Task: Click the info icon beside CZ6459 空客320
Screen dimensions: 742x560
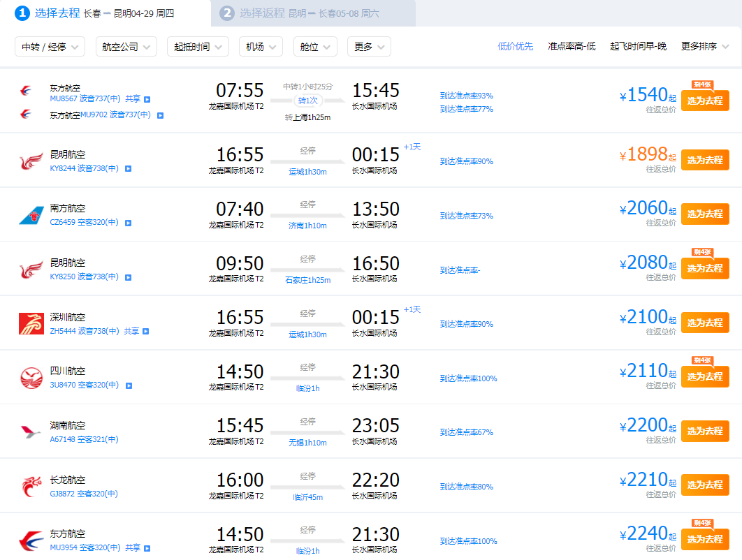Action: point(128,223)
